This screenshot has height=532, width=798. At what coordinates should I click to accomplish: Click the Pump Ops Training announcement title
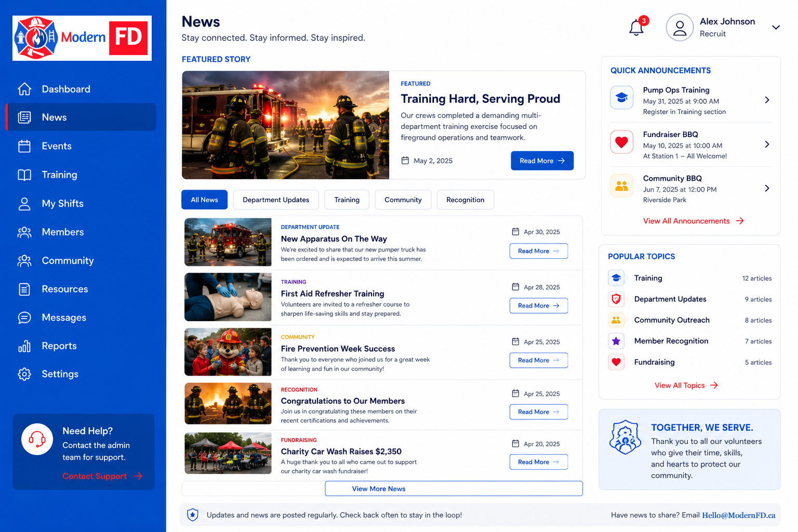click(x=676, y=90)
